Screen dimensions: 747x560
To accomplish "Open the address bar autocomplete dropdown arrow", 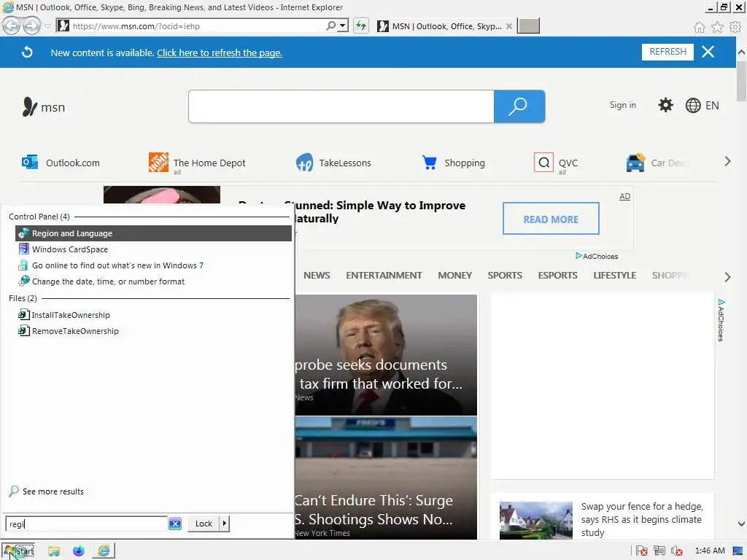I will [343, 26].
